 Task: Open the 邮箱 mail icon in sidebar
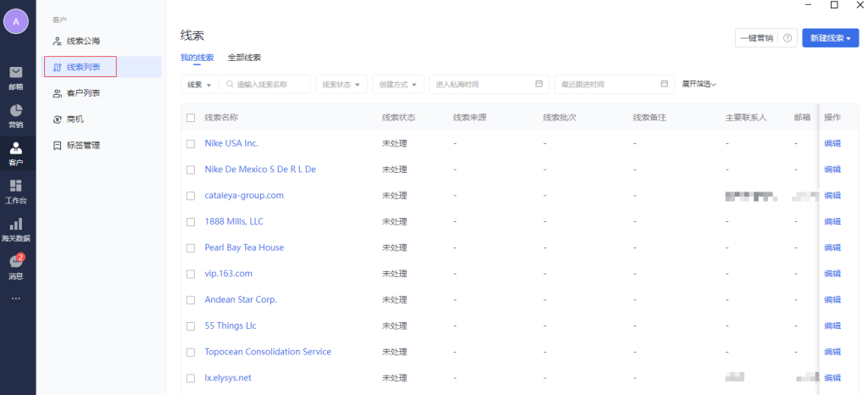coord(16,73)
